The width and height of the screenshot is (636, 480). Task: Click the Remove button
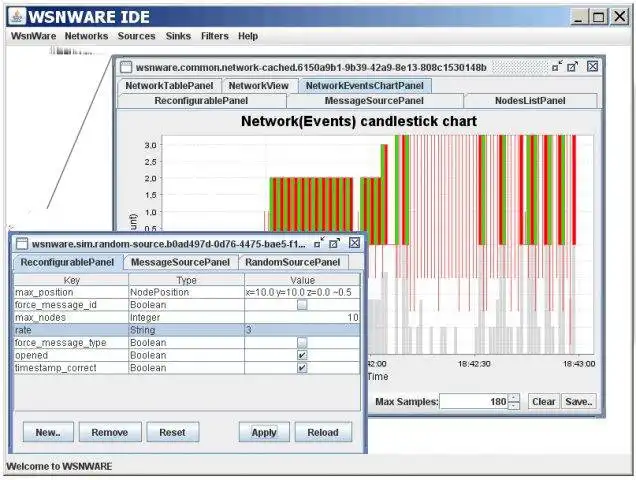pos(110,432)
